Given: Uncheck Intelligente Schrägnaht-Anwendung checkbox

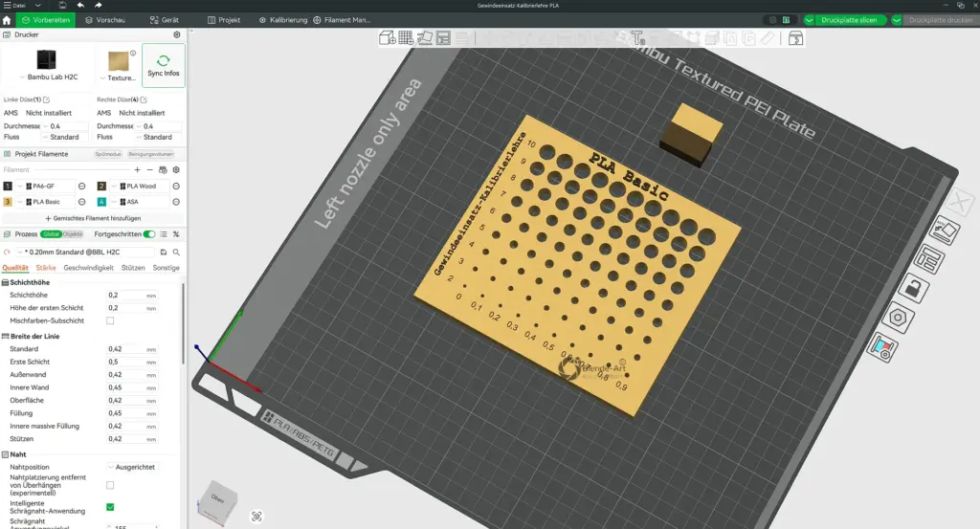Looking at the screenshot, I should pos(110,507).
